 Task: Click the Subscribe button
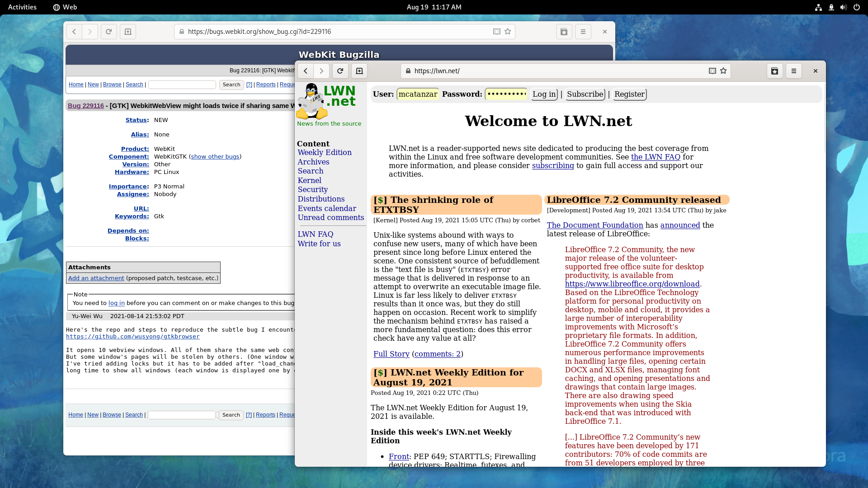(x=585, y=94)
